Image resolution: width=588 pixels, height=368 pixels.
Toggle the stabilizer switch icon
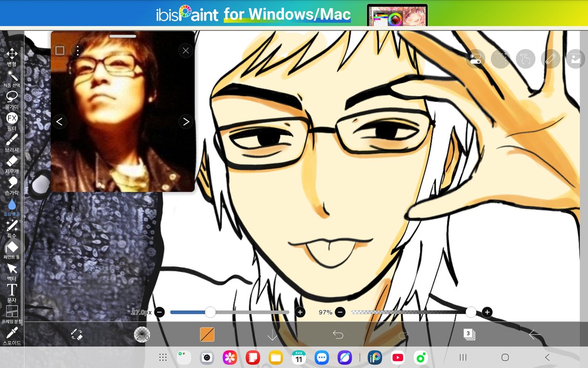[475, 59]
